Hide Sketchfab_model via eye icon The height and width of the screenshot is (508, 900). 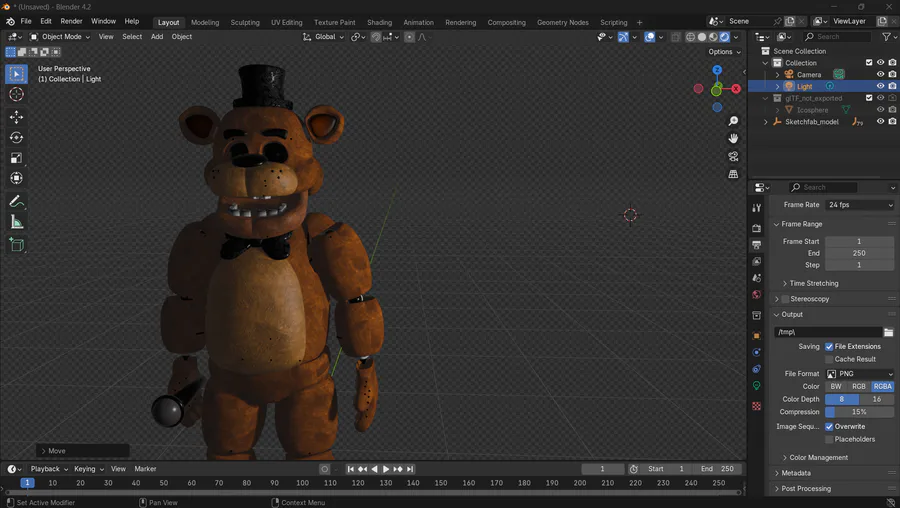point(880,122)
